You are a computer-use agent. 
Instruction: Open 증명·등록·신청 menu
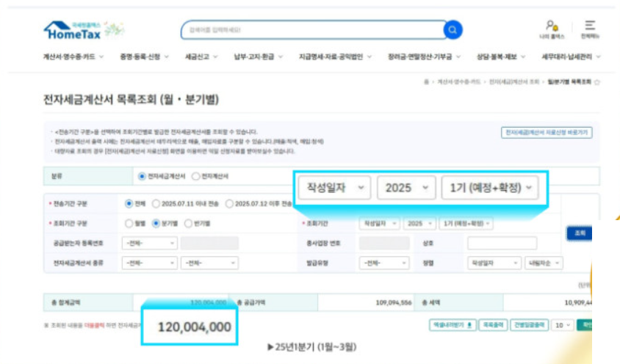[144, 57]
